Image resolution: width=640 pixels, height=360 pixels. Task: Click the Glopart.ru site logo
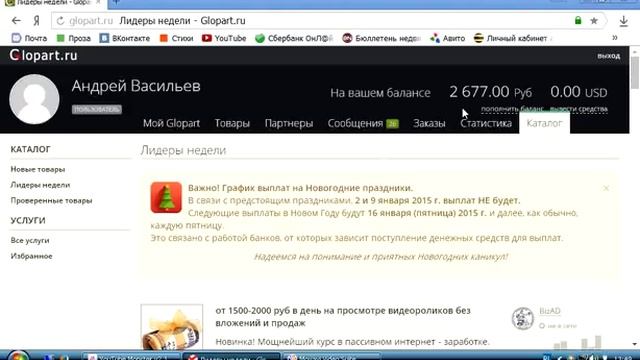coord(43,55)
